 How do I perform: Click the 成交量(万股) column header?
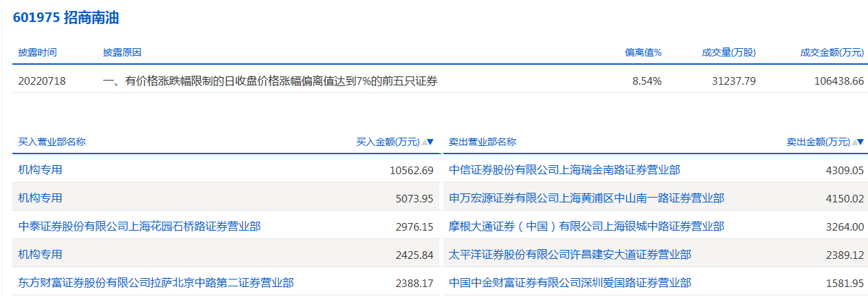coord(728,52)
